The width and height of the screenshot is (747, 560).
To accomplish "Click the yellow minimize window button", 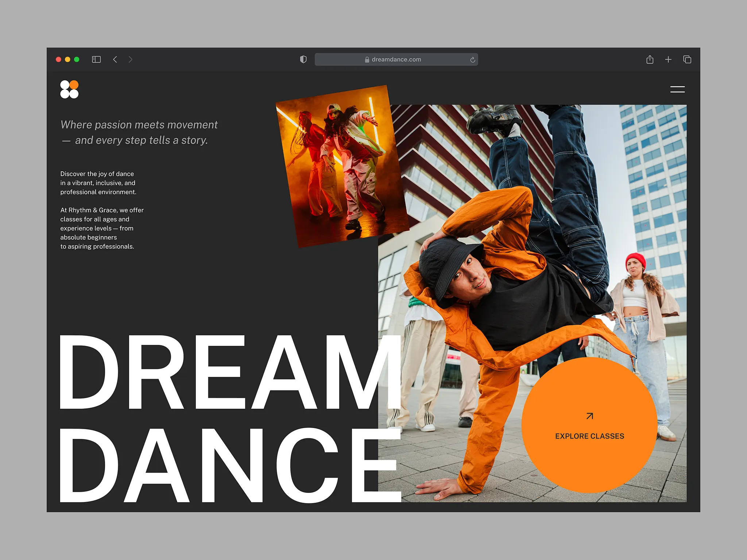I will pos(67,59).
